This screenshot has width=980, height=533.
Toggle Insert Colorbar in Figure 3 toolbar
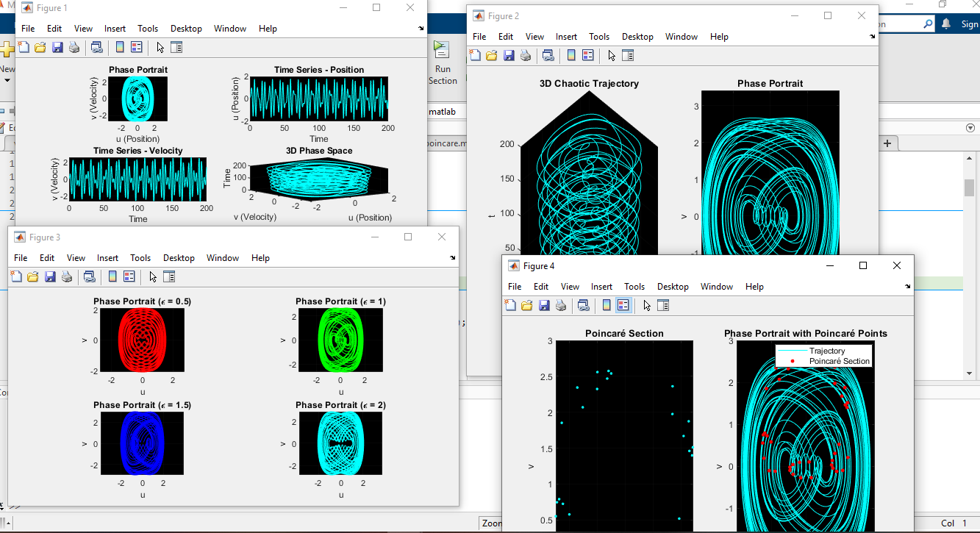(x=112, y=277)
